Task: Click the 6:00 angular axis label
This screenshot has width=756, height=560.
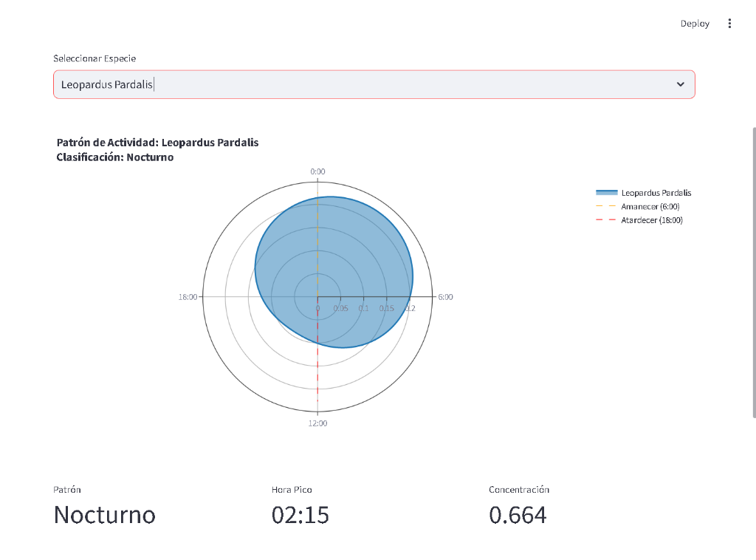Action: 445,297
